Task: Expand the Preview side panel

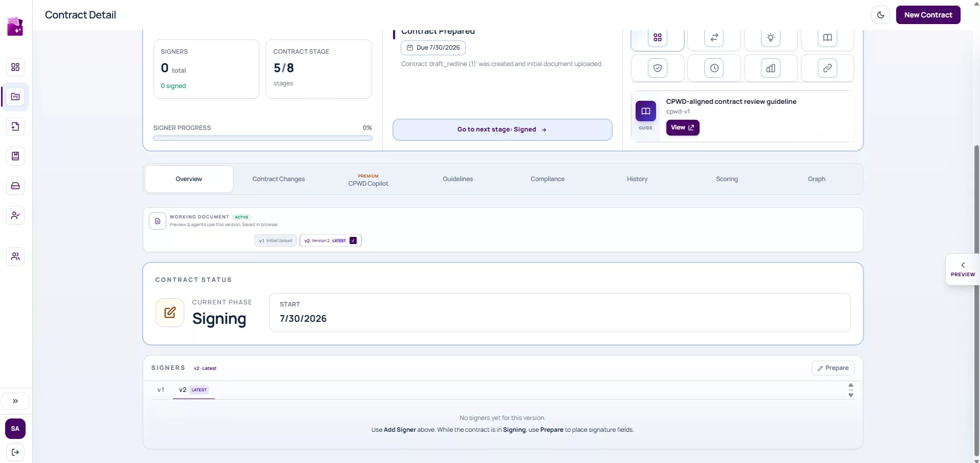Action: pos(963,269)
